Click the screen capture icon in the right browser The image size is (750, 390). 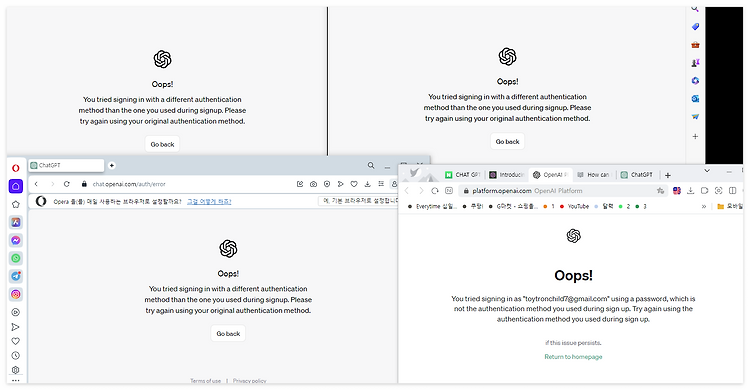(x=718, y=190)
